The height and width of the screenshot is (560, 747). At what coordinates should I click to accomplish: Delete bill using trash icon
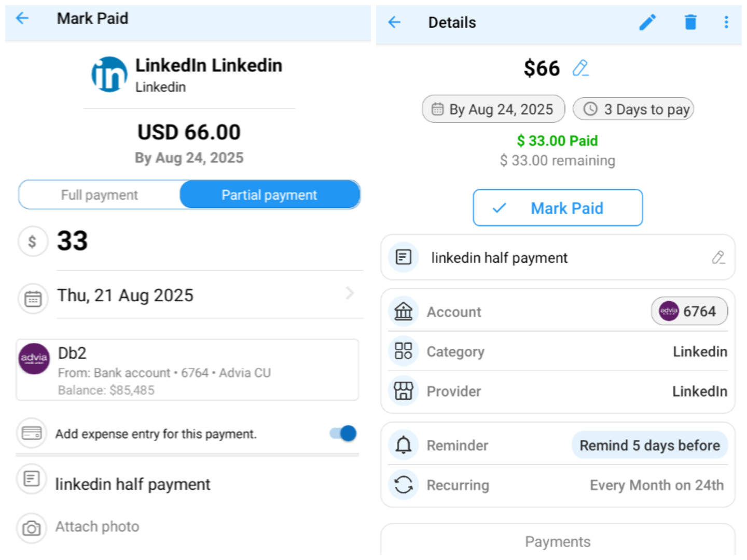click(x=690, y=22)
